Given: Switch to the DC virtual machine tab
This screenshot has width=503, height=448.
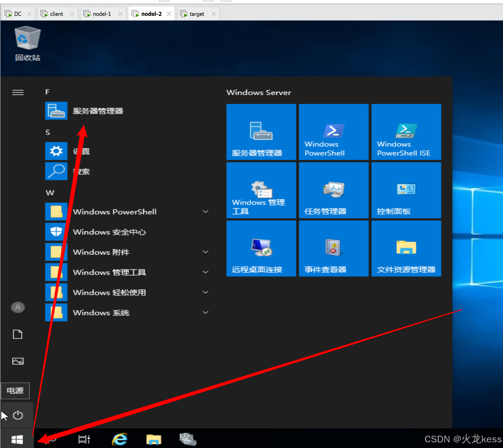Looking at the screenshot, I should click(17, 14).
